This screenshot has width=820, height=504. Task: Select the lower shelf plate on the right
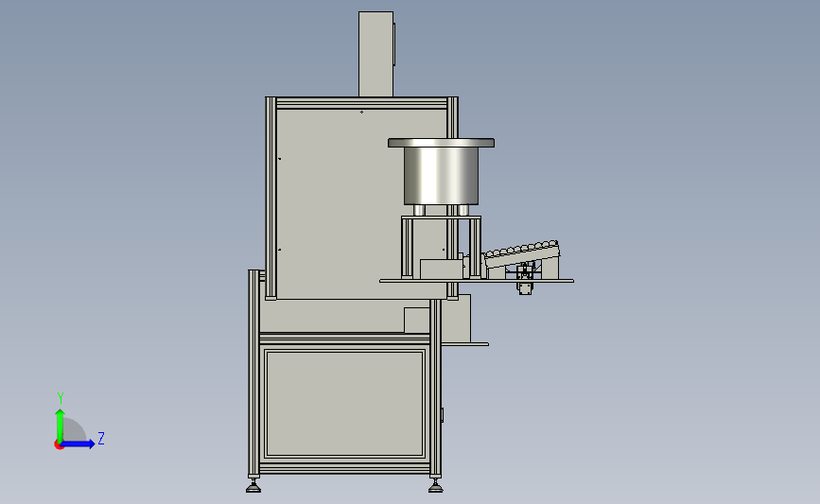click(x=465, y=344)
